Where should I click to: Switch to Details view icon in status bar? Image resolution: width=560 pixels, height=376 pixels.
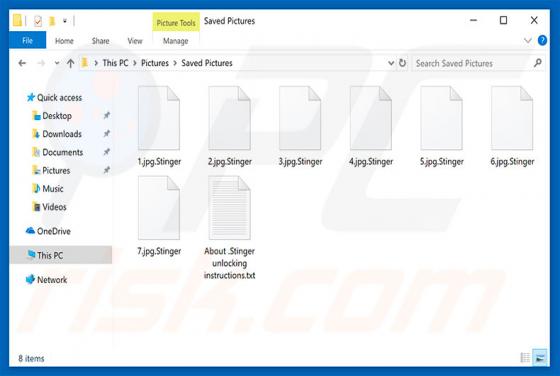[x=525, y=357]
